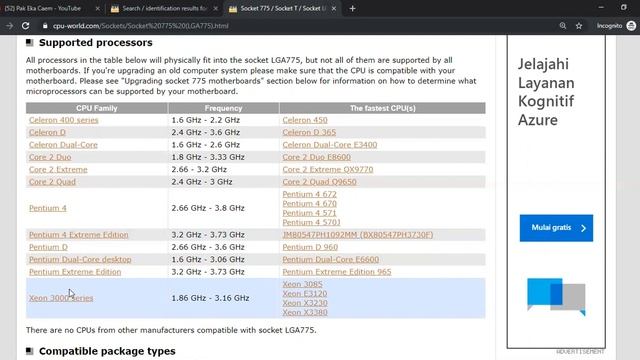This screenshot has width=640, height=360.
Task: Click the CPU Family column header
Action: (97, 108)
